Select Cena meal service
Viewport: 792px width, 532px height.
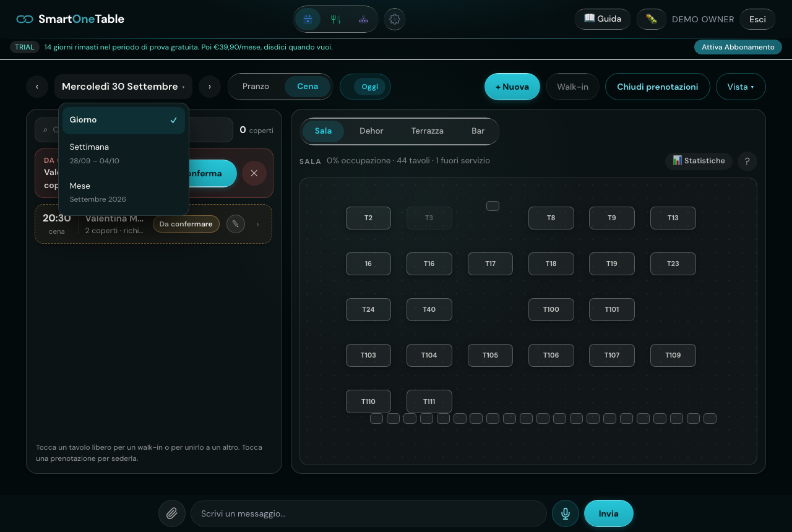tap(308, 87)
